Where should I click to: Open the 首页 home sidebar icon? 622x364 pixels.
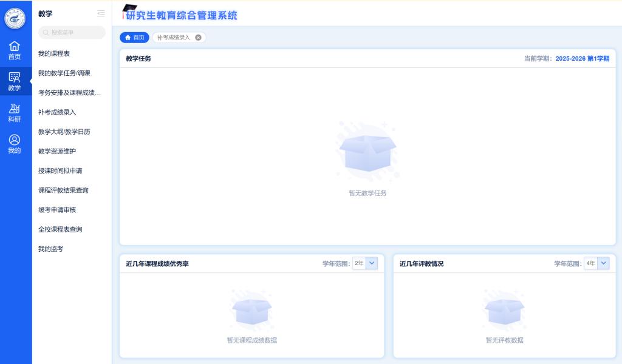(x=15, y=50)
